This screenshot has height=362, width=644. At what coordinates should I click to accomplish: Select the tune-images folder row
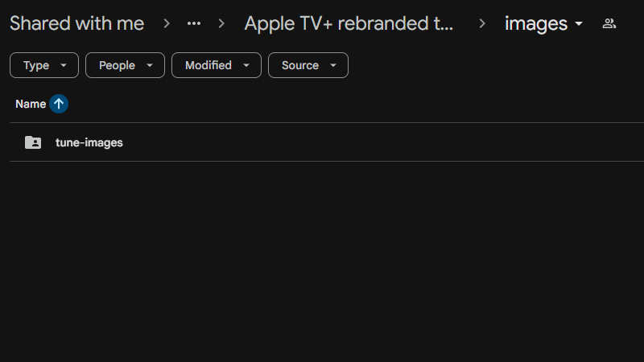(322, 142)
